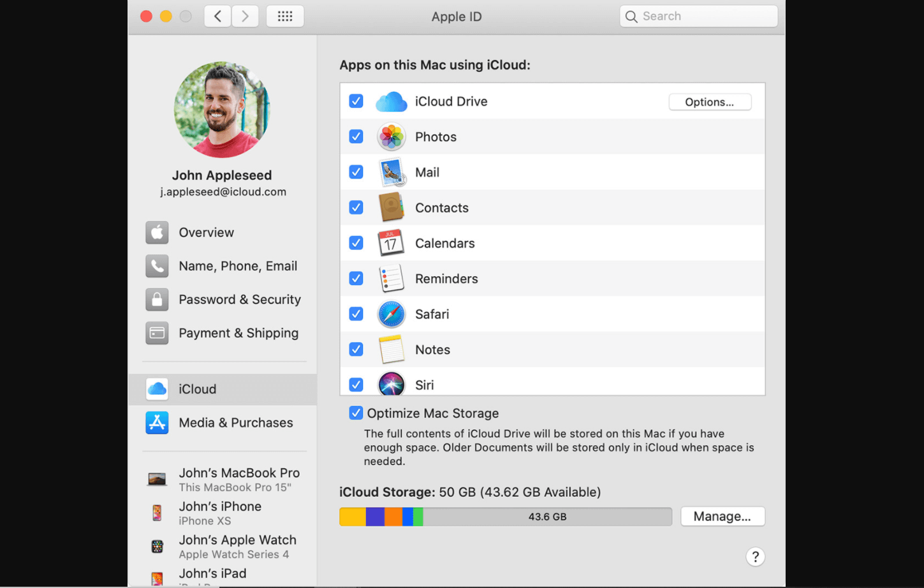The width and height of the screenshot is (924, 588).
Task: Open Password & Security section
Action: (223, 300)
